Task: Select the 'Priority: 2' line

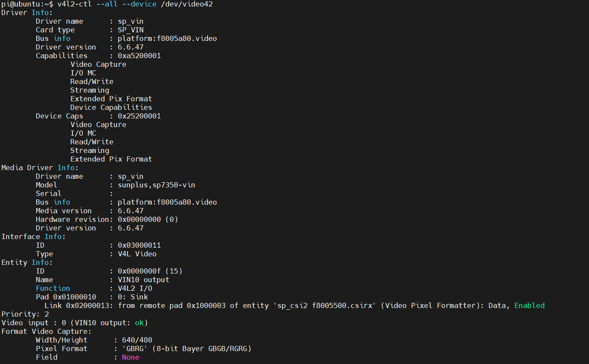Action: point(25,314)
